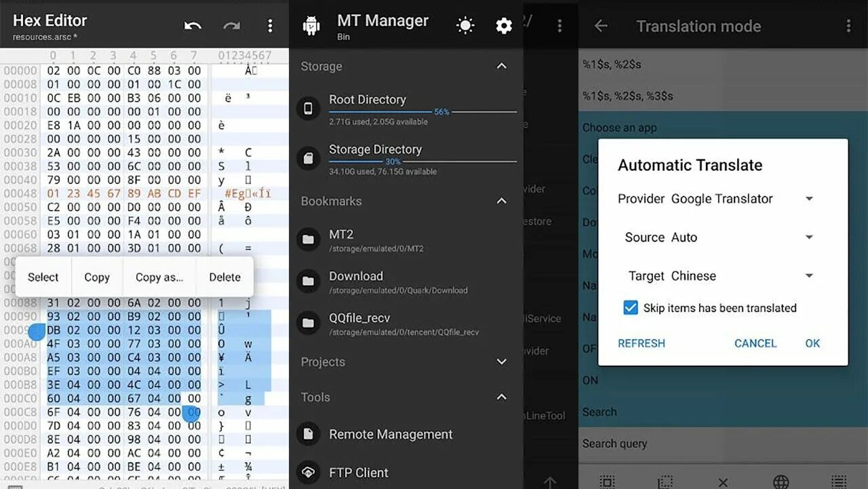This screenshot has width=868, height=489.
Task: Open the three-dot menu behind MT Manager drawer
Action: tap(559, 26)
